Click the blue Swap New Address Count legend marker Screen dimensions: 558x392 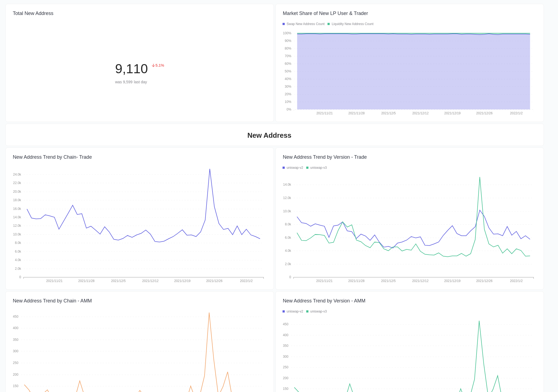[283, 24]
